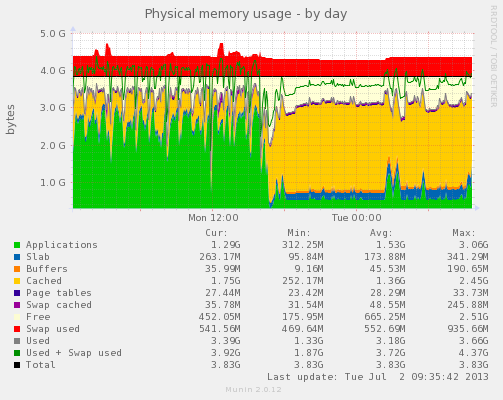Click the chart title 'Physical memory usage - by day'

(x=246, y=14)
